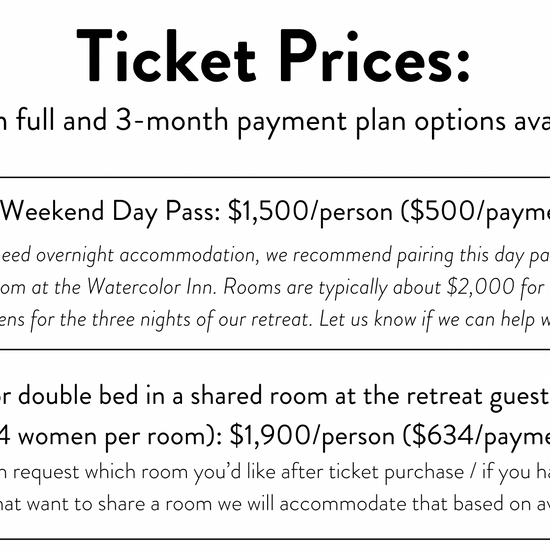This screenshot has width=550, height=550.
Task: Click the 3-month payment plan subtitle
Action: 275,121
